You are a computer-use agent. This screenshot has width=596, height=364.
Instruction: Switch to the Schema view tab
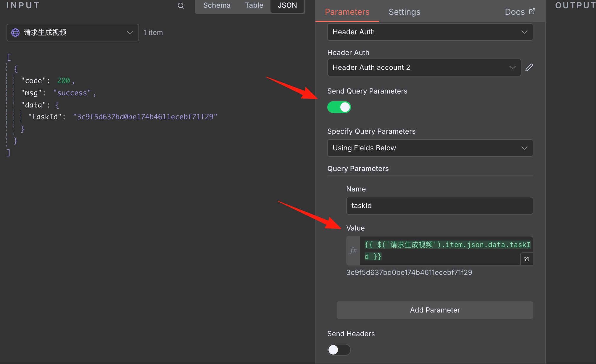point(217,5)
